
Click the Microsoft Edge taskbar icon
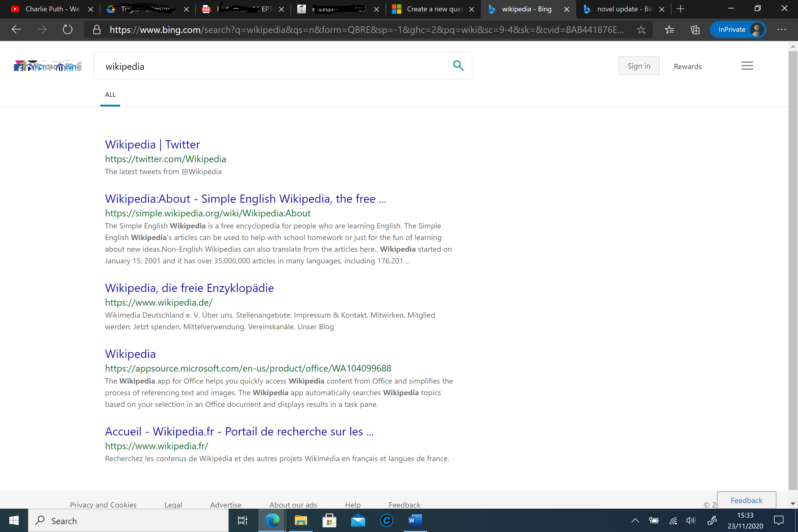click(x=271, y=520)
